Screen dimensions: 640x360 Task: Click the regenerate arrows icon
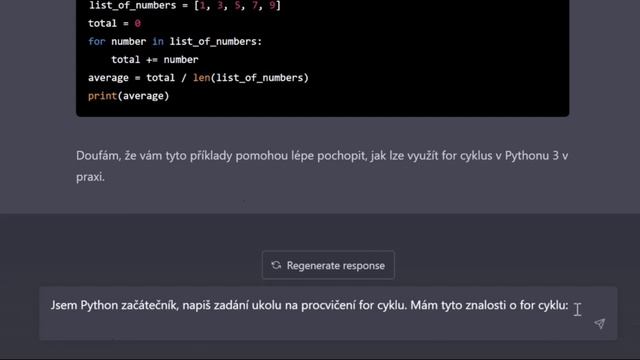[276, 265]
